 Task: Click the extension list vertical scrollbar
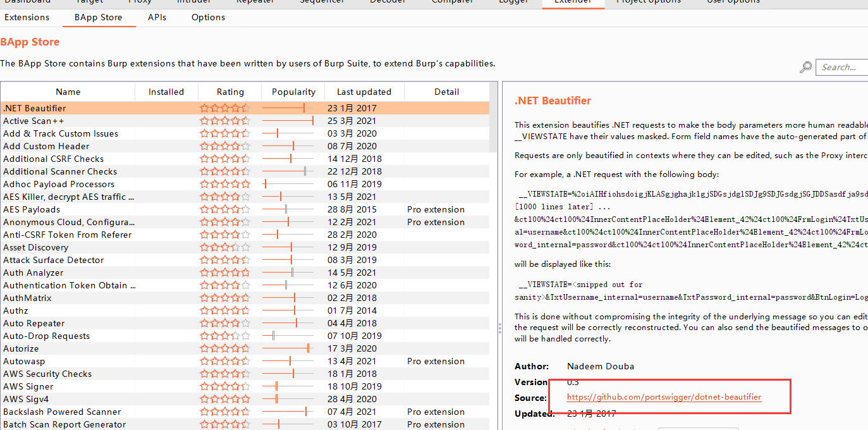pos(493,126)
